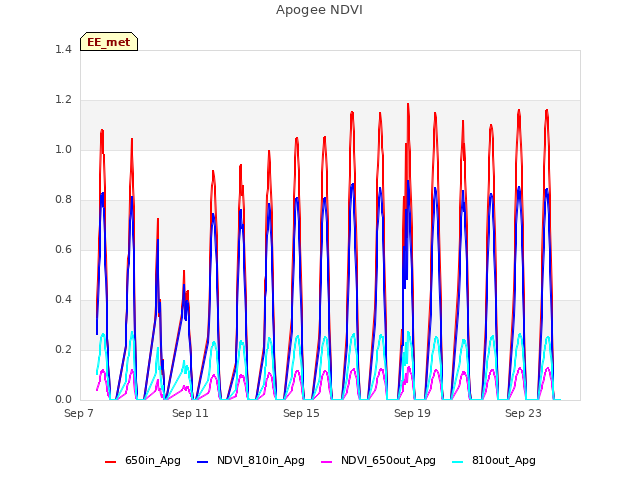The height and width of the screenshot is (480, 640).
Task: Toggle the 810out_Apg legend entry
Action: click(494, 460)
